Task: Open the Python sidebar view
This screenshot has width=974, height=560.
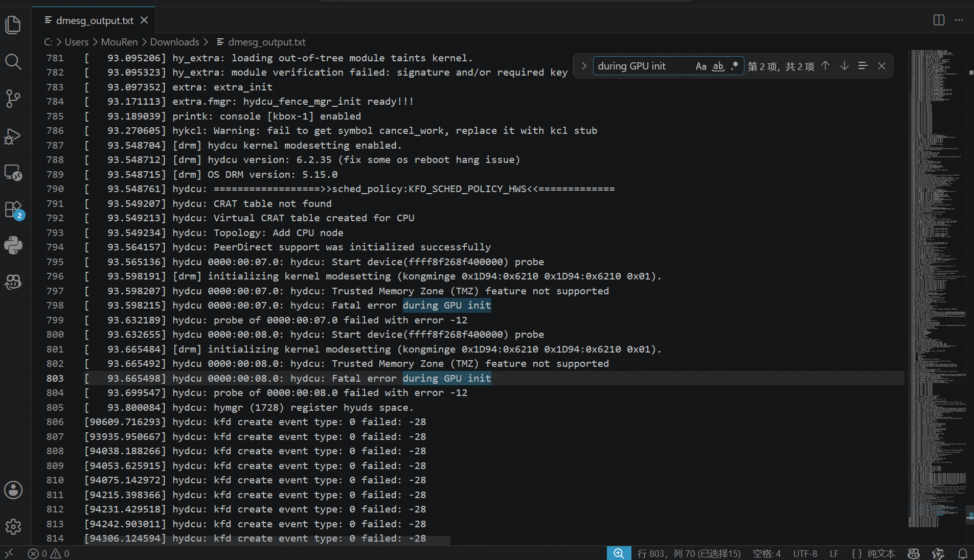Action: click(13, 245)
